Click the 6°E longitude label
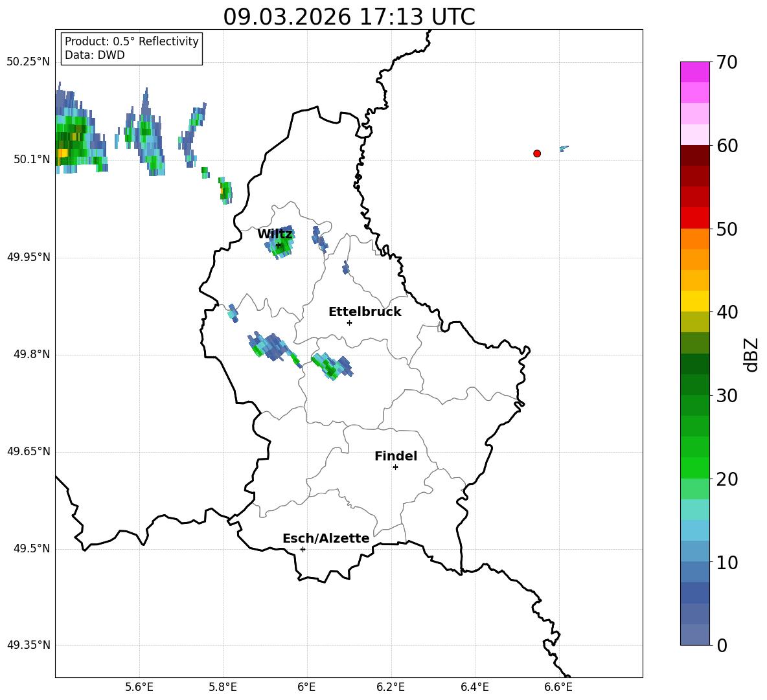 [306, 687]
